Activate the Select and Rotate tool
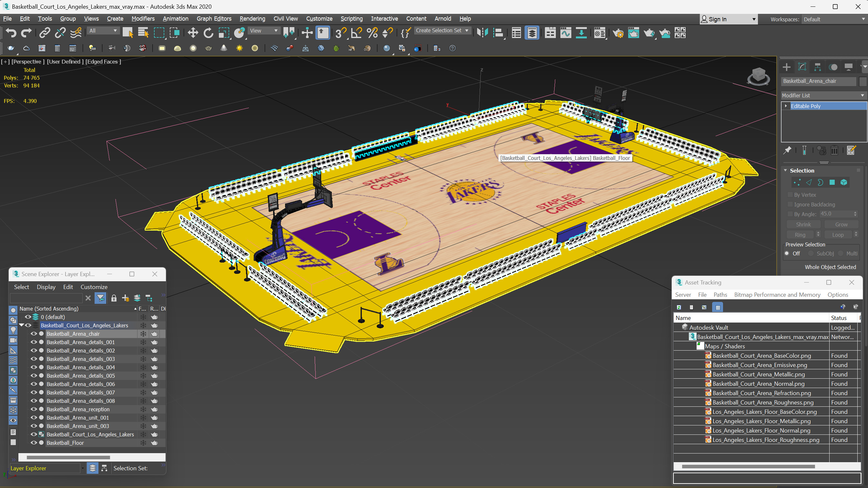This screenshot has height=488, width=868. [x=208, y=33]
